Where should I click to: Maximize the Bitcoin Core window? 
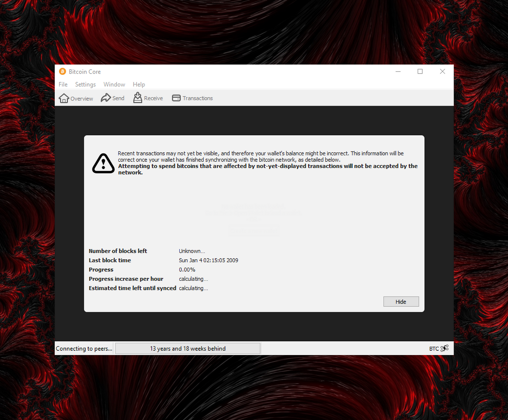point(420,71)
